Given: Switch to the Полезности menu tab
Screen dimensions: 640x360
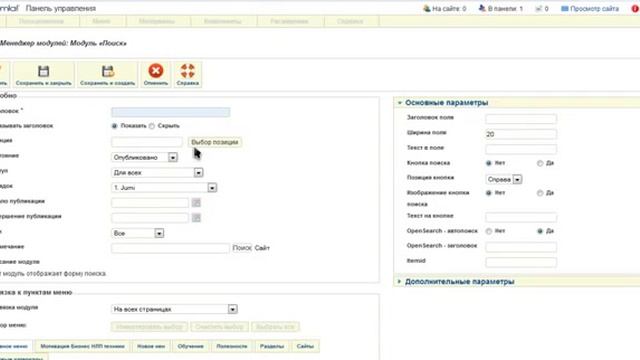Looking at the screenshot, I should tap(232, 346).
